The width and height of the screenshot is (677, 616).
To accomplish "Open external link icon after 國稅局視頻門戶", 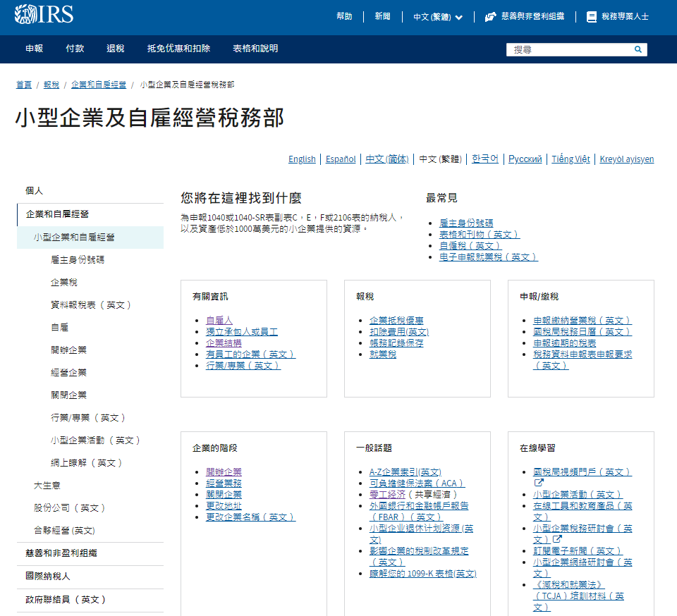I will pyautogui.click(x=539, y=483).
